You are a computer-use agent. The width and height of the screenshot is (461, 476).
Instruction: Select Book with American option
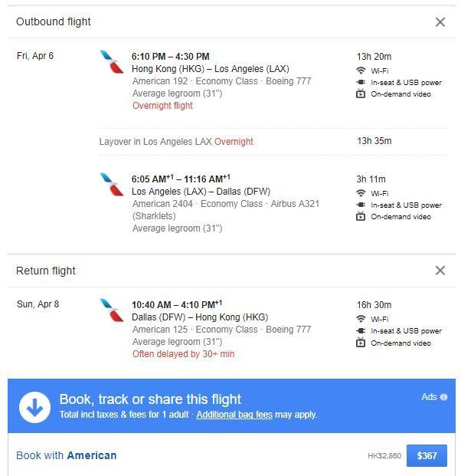(x=67, y=455)
